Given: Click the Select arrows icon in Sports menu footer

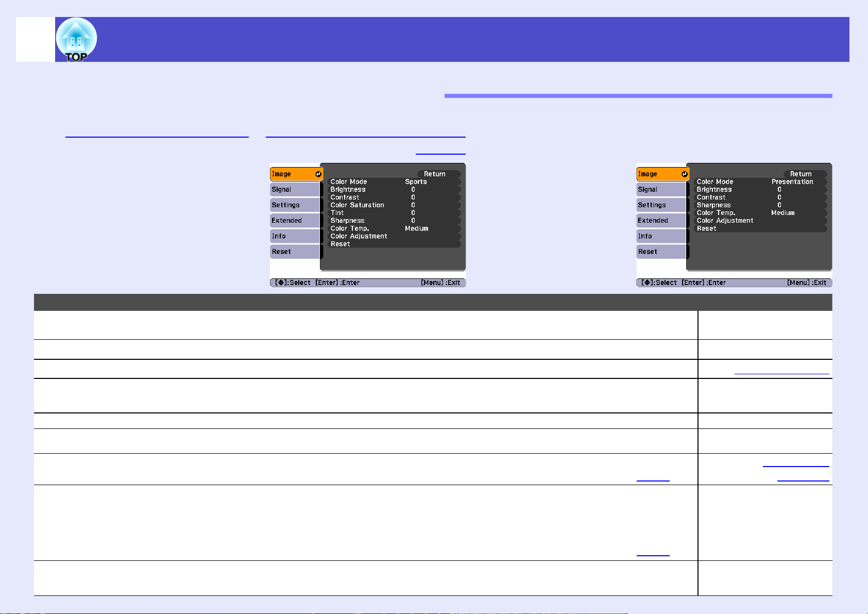Looking at the screenshot, I should click(x=280, y=283).
